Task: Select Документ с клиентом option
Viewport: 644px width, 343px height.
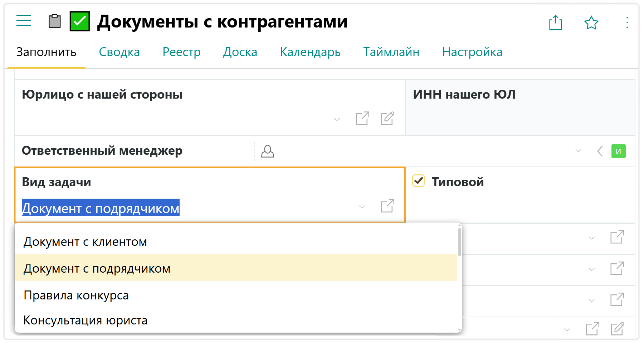Action: tap(85, 242)
